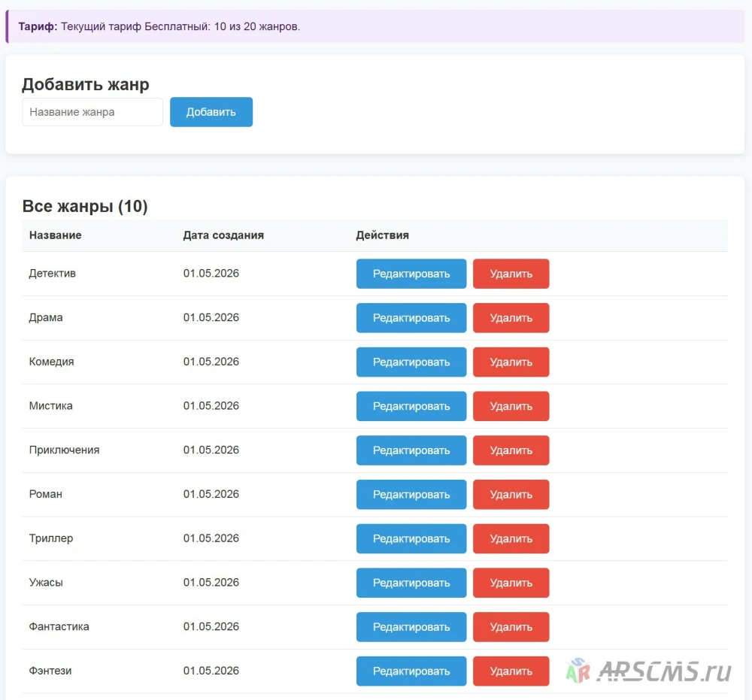752x700 pixels.
Task: Delete the Ужасы genre
Action: (511, 583)
